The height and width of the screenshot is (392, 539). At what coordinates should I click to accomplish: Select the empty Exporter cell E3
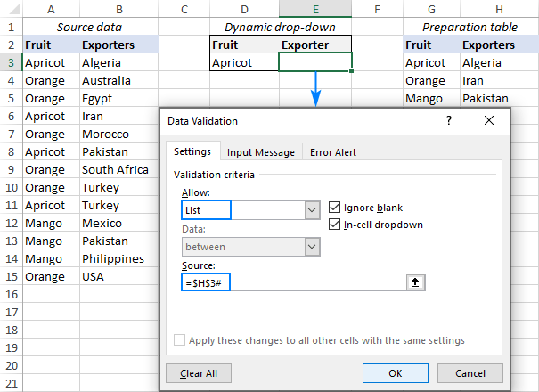pyautogui.click(x=315, y=62)
